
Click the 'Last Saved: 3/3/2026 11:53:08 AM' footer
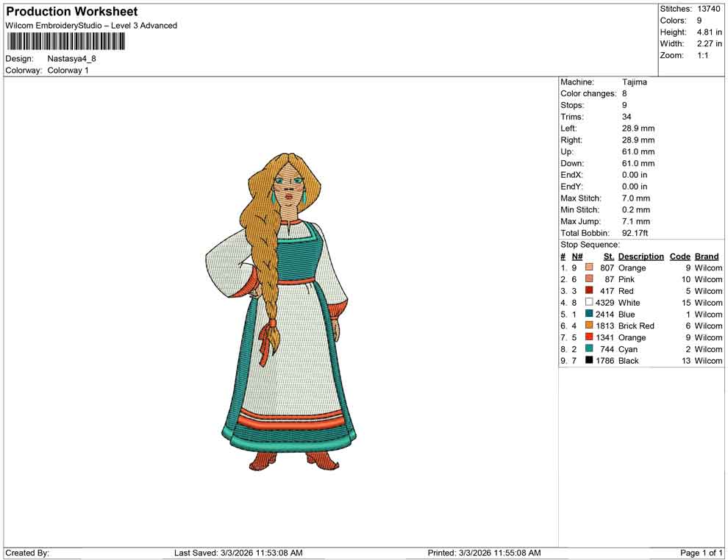tap(238, 553)
